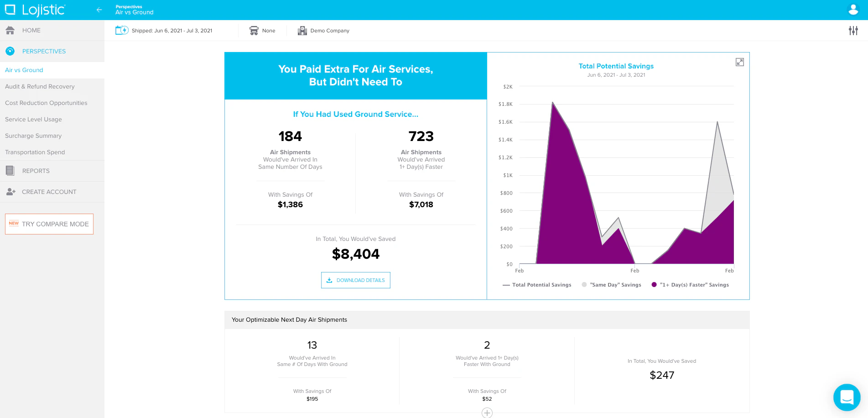The height and width of the screenshot is (418, 868).
Task: Toggle "1+ Day(s) Faster" Savings legend series
Action: [694, 285]
